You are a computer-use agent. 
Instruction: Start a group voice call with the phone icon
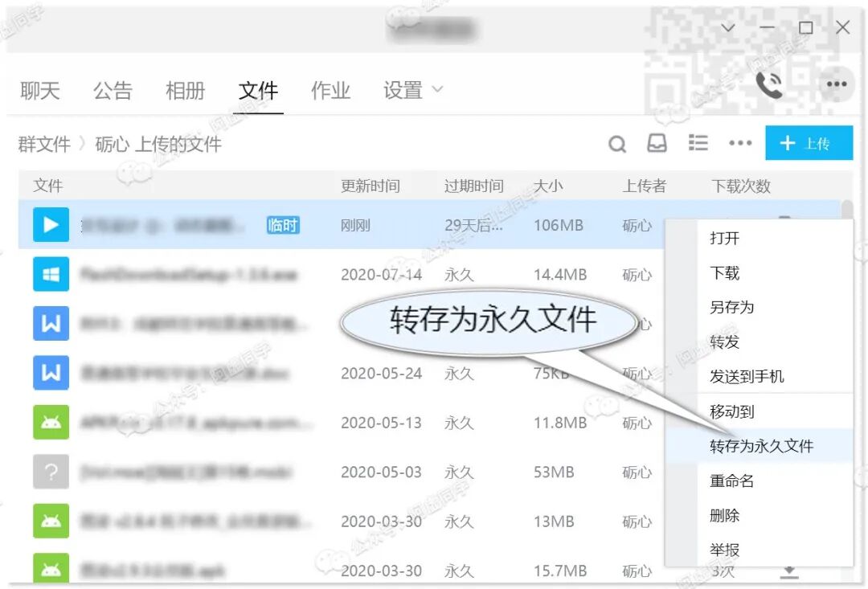tap(769, 84)
